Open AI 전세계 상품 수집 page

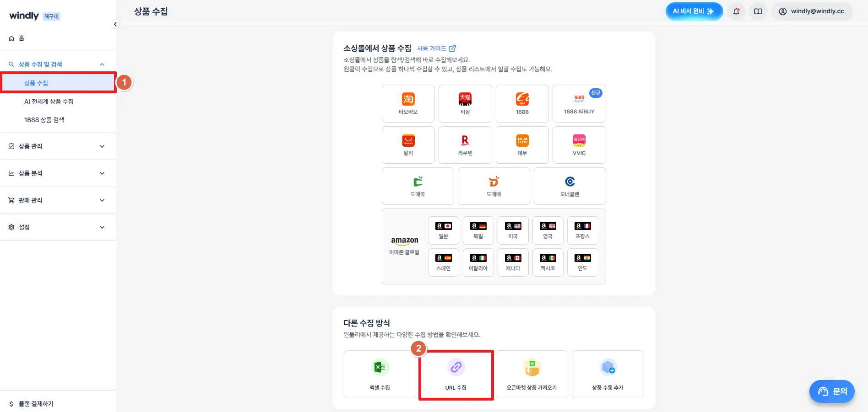[x=49, y=102]
